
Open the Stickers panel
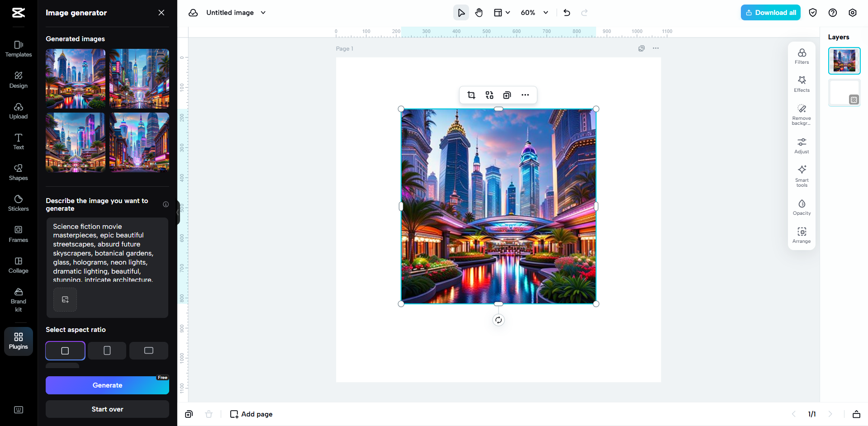coord(18,204)
